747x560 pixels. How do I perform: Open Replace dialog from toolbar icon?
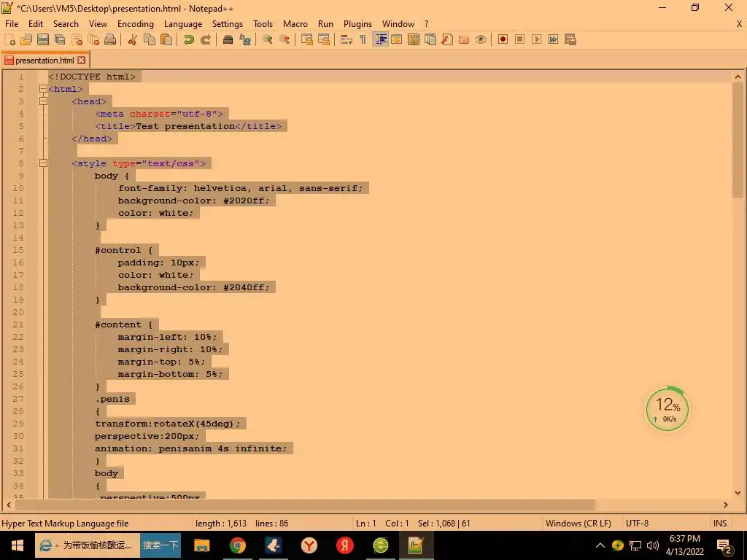coord(245,39)
